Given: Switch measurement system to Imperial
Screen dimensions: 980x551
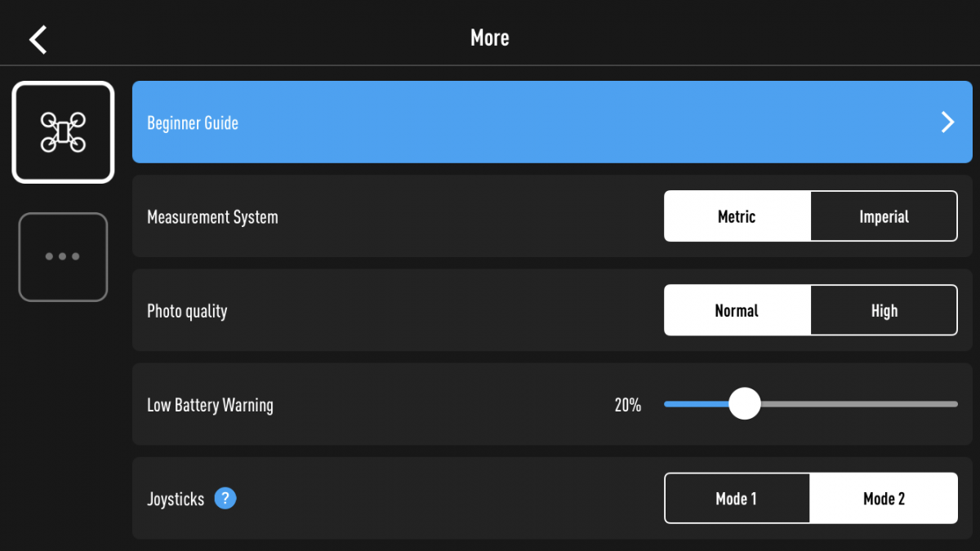Looking at the screenshot, I should click(884, 216).
